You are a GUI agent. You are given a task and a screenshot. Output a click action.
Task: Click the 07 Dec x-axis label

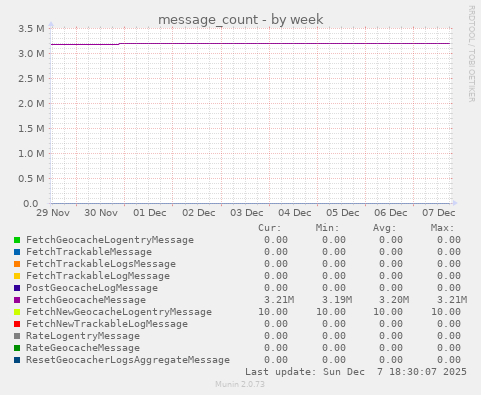point(439,213)
